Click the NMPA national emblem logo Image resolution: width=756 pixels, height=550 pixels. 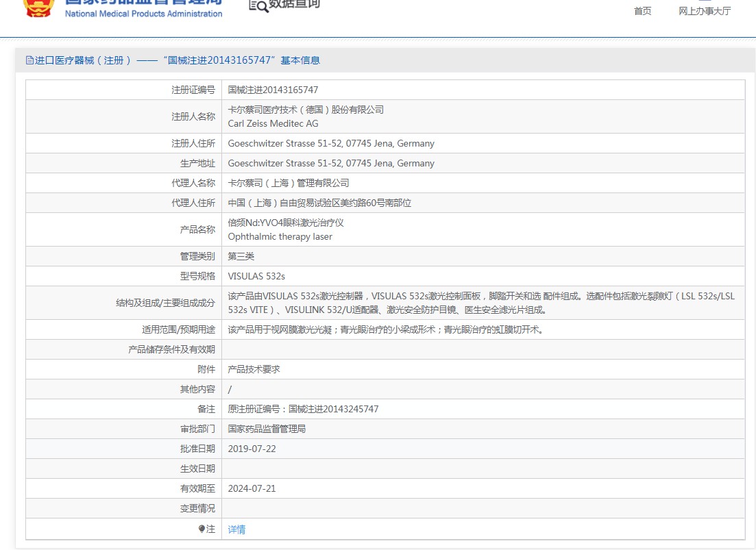[x=39, y=8]
